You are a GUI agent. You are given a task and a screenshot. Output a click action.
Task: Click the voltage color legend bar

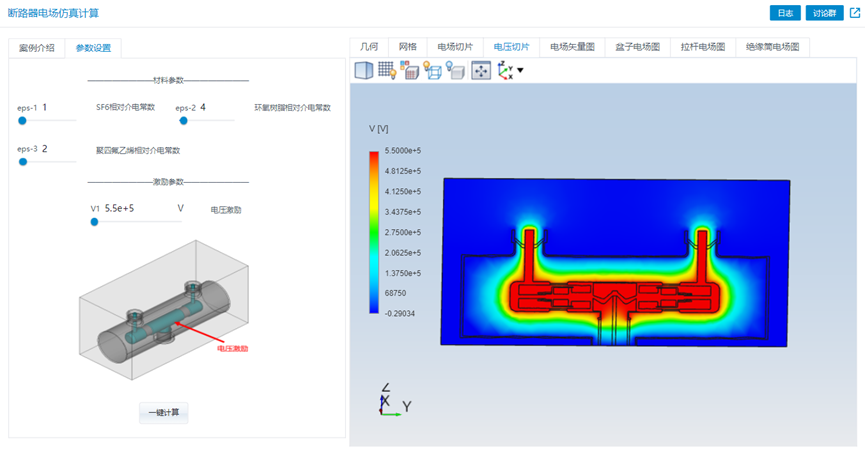tap(374, 232)
